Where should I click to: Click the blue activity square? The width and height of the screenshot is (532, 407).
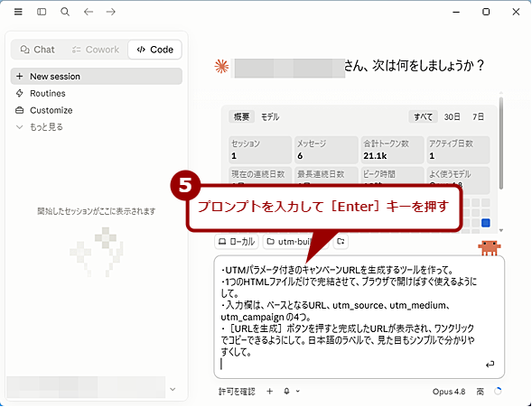pos(486,223)
